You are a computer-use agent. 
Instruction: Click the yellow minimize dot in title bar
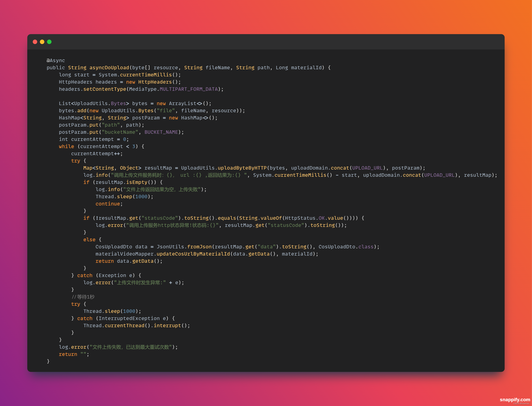[x=42, y=42]
